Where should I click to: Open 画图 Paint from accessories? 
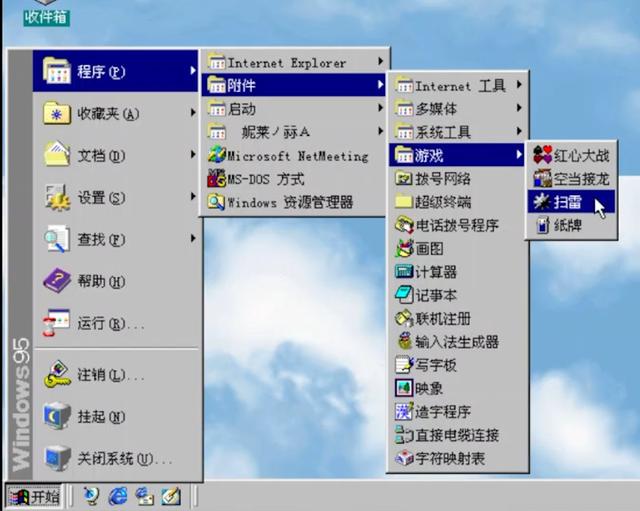457,248
